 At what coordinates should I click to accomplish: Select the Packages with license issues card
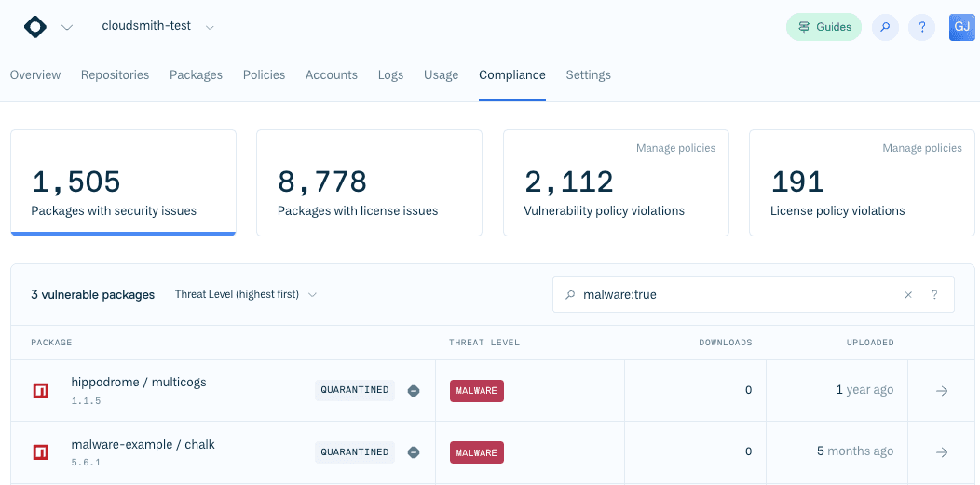(x=370, y=182)
